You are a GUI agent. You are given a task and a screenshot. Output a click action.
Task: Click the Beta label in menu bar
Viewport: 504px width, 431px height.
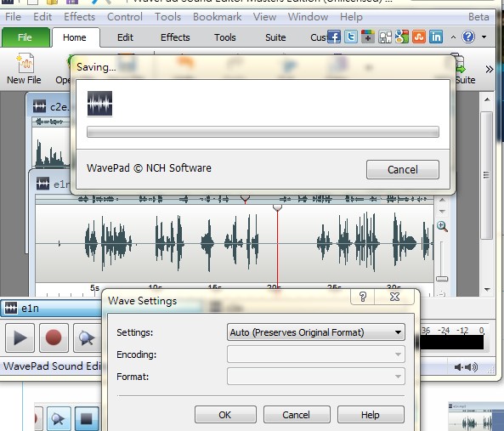pyautogui.click(x=479, y=17)
